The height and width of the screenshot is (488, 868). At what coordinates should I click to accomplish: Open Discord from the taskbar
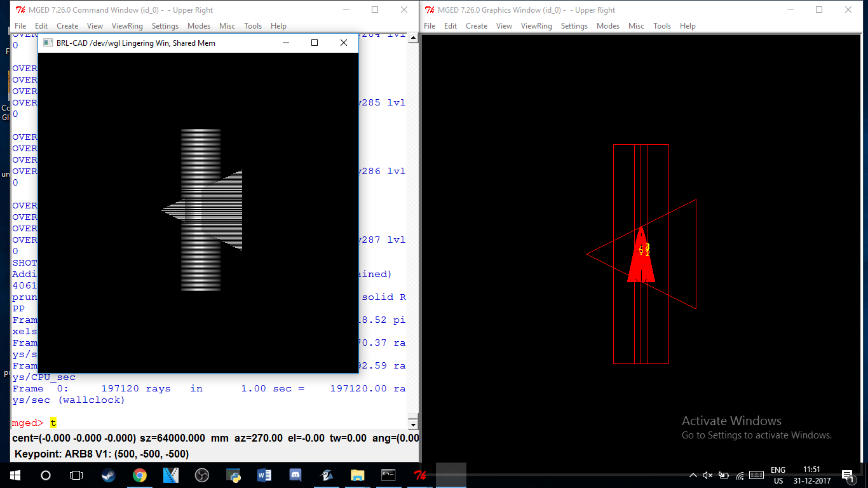(295, 475)
